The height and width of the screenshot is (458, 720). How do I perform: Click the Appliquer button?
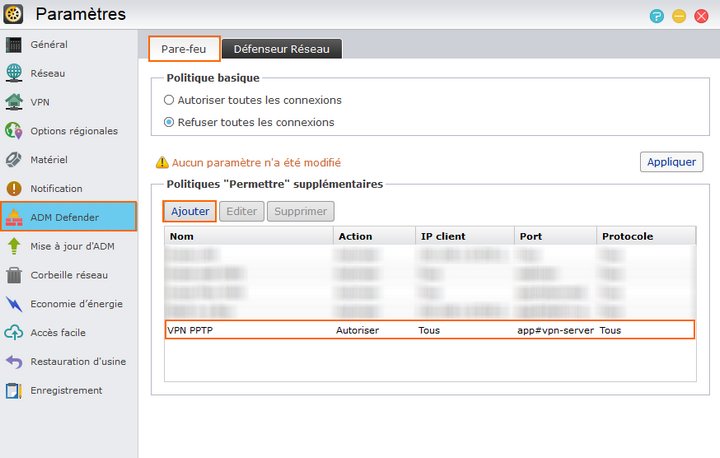[671, 162]
